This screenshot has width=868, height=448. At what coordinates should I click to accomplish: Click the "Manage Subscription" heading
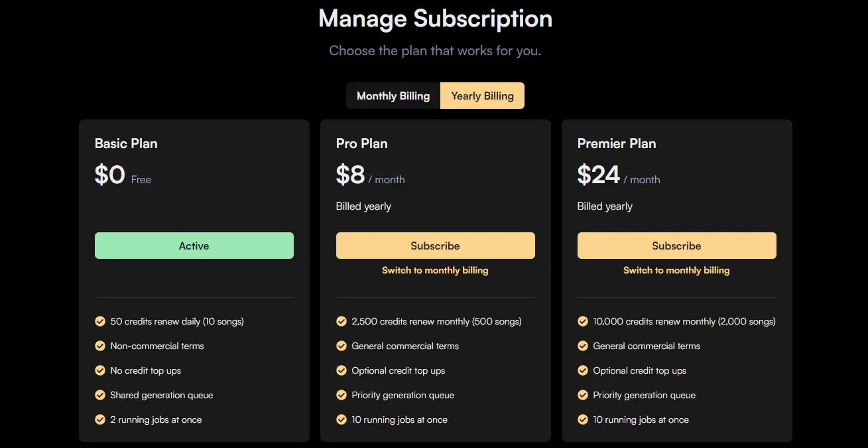(x=435, y=19)
